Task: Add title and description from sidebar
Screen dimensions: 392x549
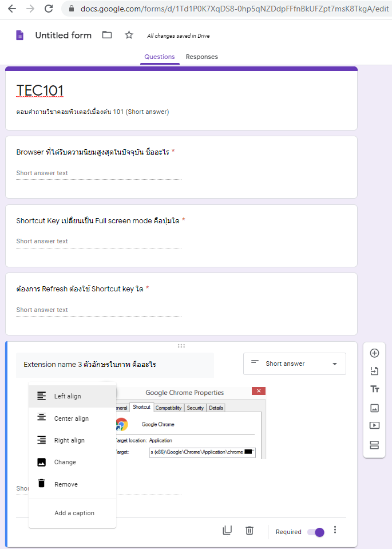Action: [x=374, y=389]
